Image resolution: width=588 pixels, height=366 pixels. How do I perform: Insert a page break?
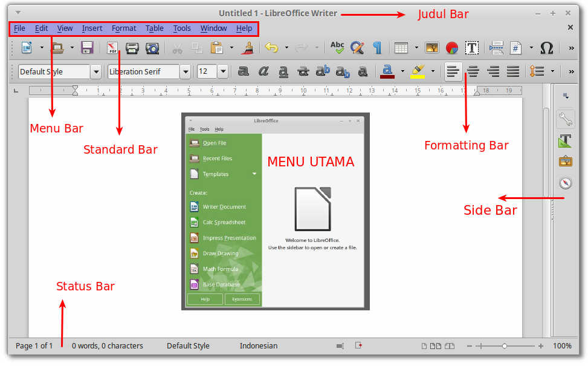tap(496, 48)
